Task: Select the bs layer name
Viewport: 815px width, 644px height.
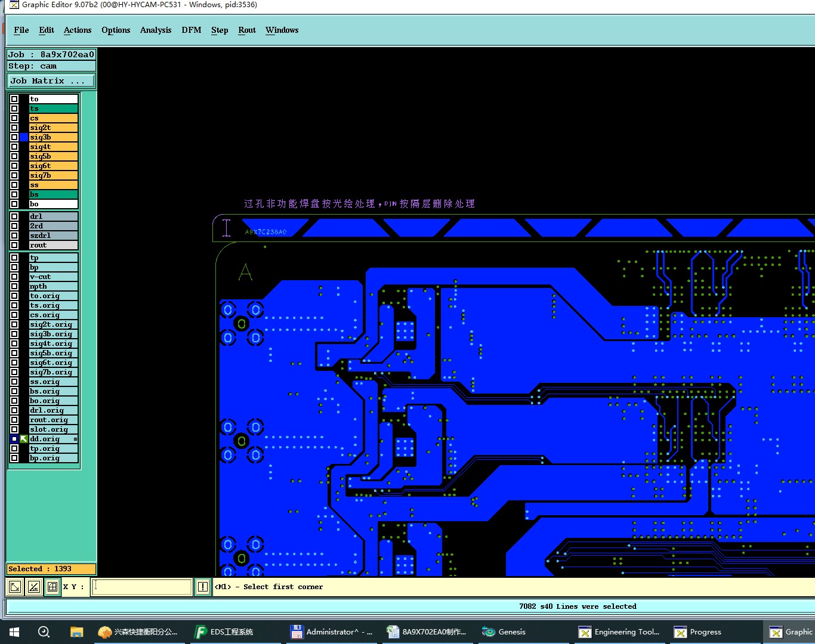Action: [54, 194]
